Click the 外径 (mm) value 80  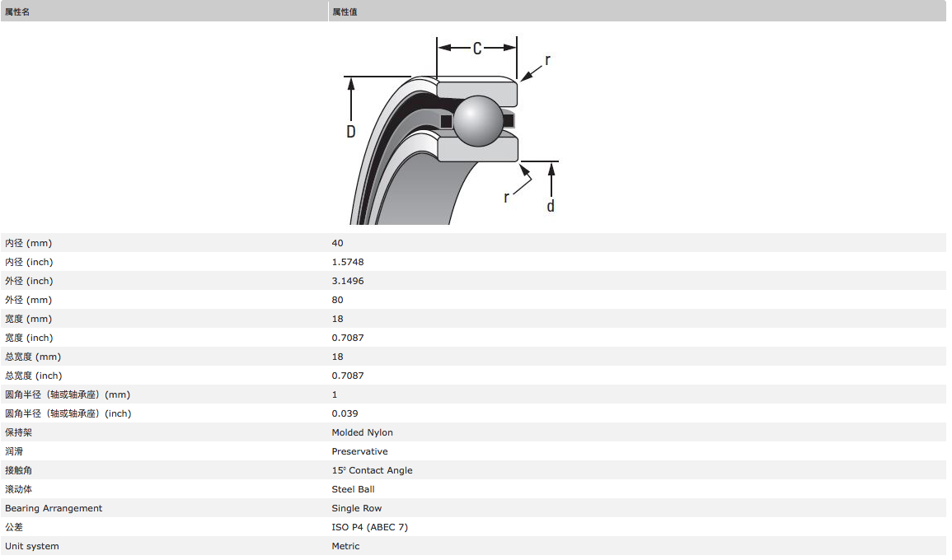coord(338,300)
